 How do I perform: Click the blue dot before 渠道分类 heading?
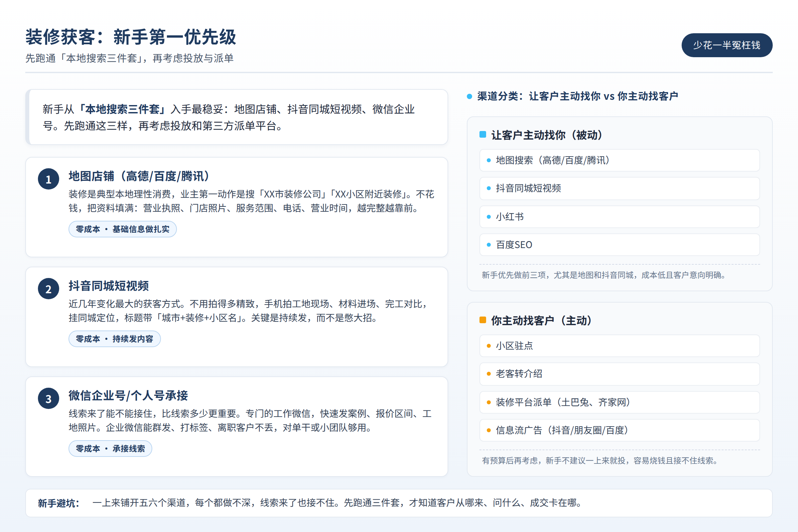tap(469, 96)
